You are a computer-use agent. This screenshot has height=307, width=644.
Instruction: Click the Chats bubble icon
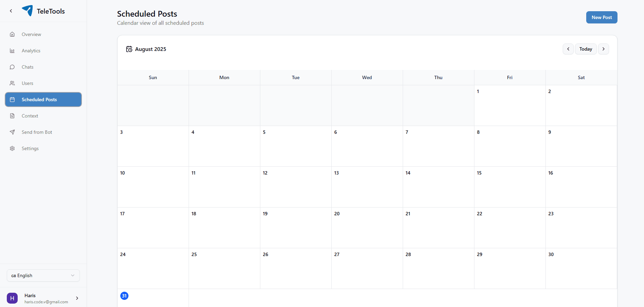(x=12, y=67)
